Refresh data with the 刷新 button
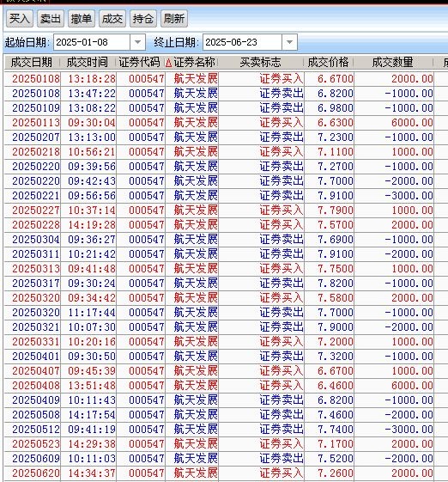This screenshot has height=482, width=448. (x=174, y=19)
